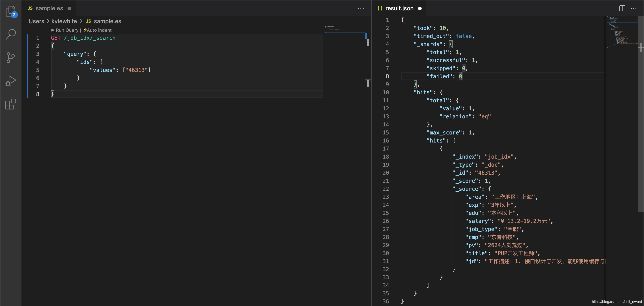Open sample.es breadcrumb file item
Screen dimensions: 644x306
[x=107, y=21]
